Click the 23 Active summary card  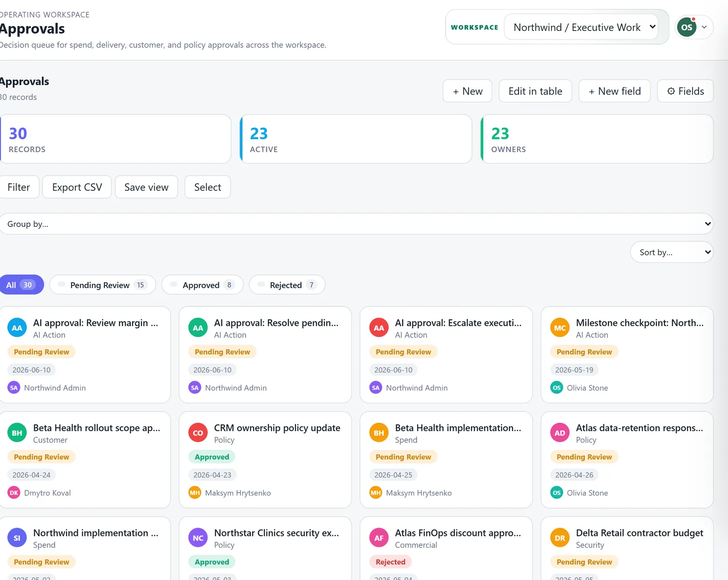click(356, 139)
